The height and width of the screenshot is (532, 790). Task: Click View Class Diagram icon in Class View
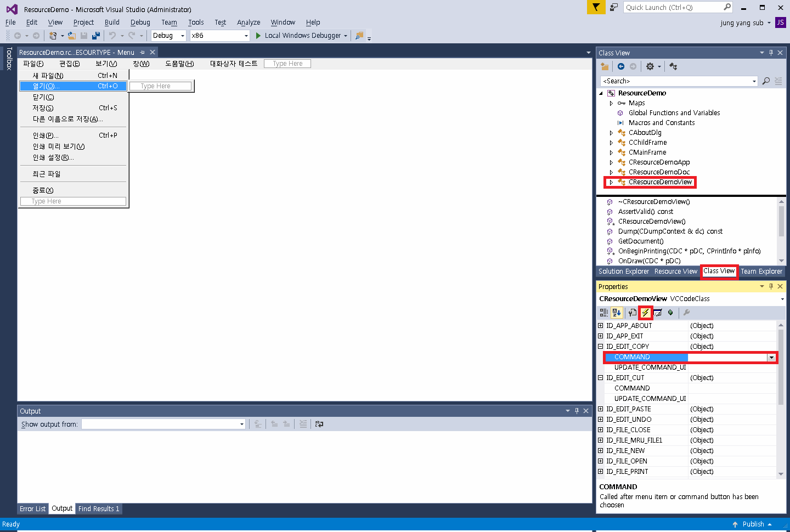click(x=674, y=66)
